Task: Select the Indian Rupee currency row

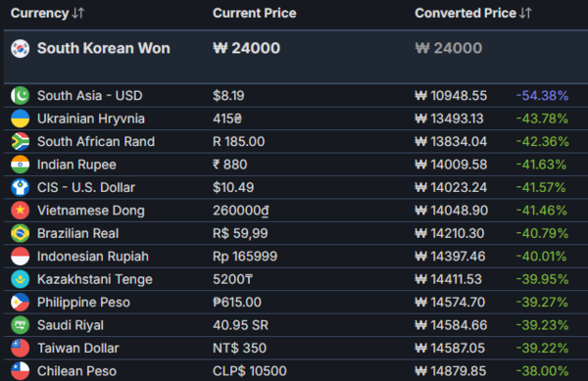Action: (296, 165)
